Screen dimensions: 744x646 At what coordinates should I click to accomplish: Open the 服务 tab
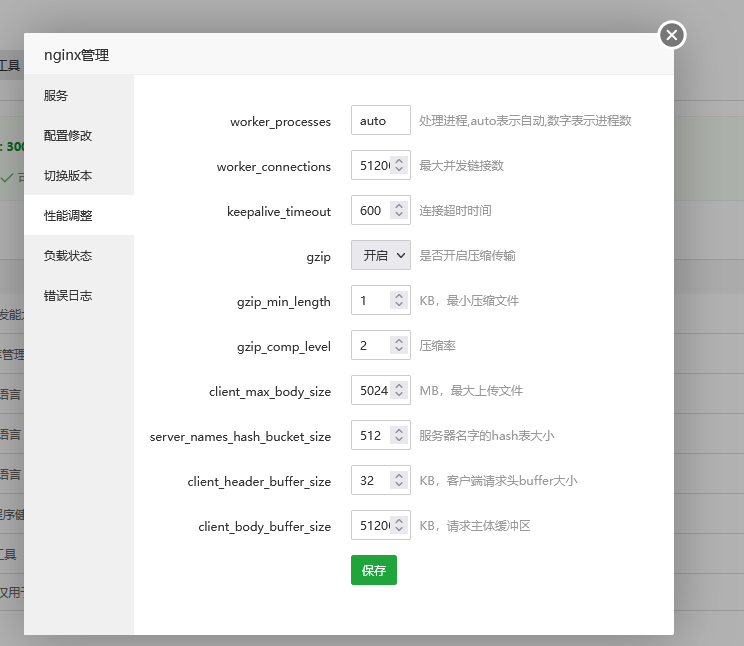click(x=79, y=95)
